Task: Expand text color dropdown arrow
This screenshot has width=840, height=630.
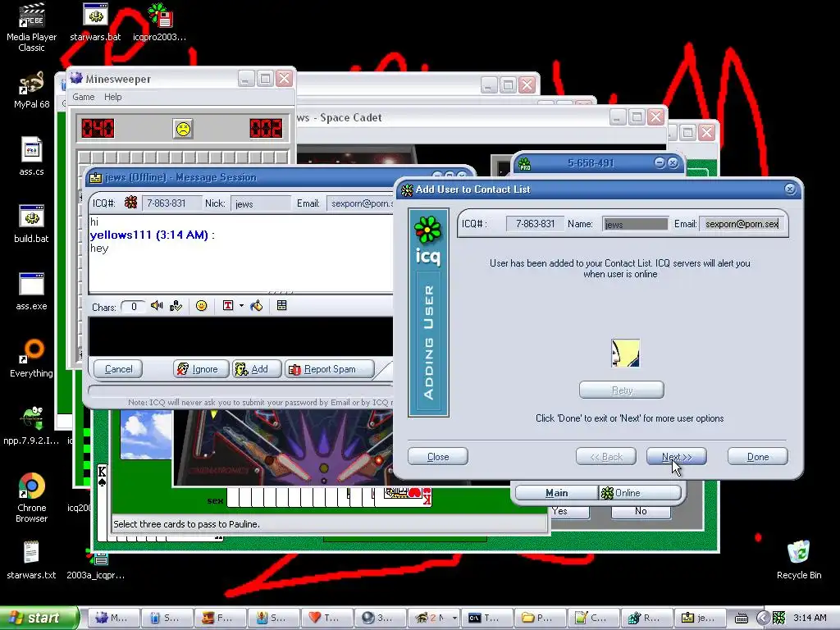Action: click(241, 305)
